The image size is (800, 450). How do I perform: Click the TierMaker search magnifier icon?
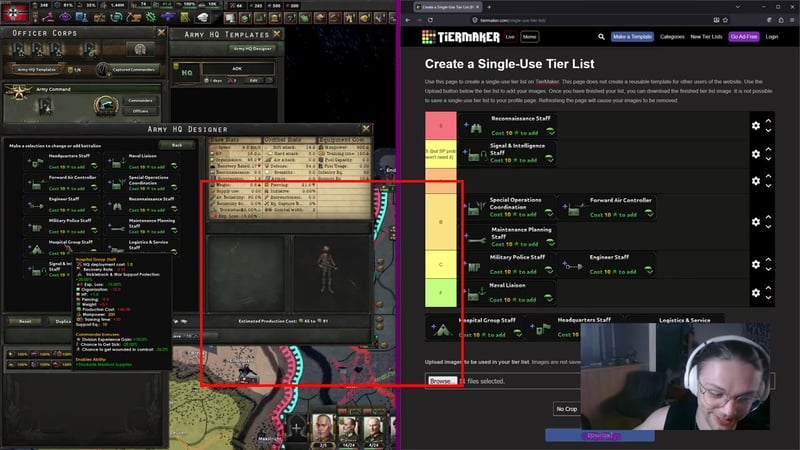pyautogui.click(x=601, y=37)
